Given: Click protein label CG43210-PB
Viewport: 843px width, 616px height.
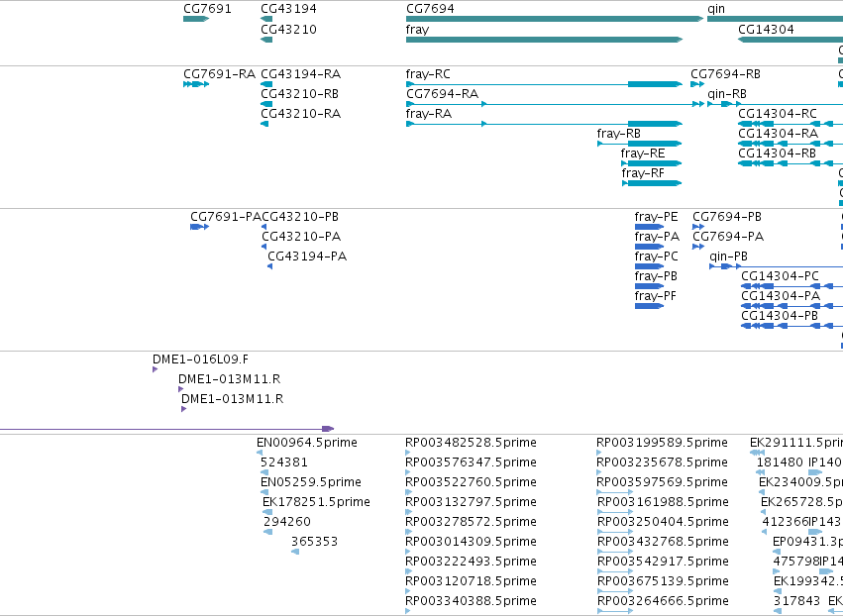Looking at the screenshot, I should coord(300,217).
